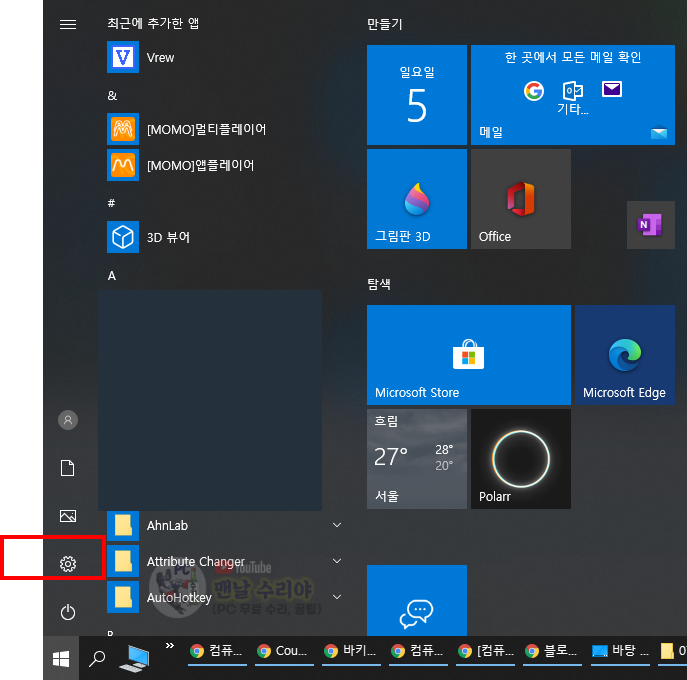The image size is (687, 680).
Task: Click the 만들기 tile group title
Action: [385, 24]
